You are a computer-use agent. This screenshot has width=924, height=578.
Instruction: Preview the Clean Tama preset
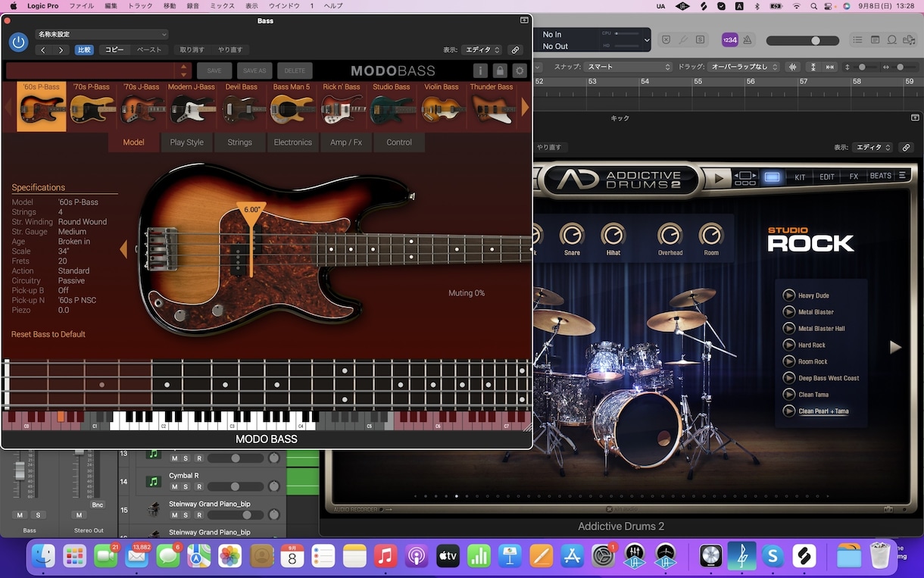pyautogui.click(x=789, y=395)
